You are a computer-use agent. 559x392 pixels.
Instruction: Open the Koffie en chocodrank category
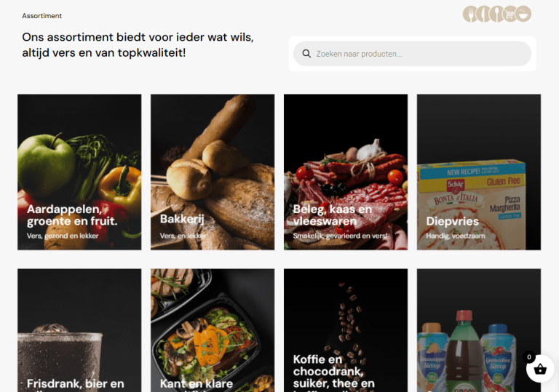coord(346,330)
